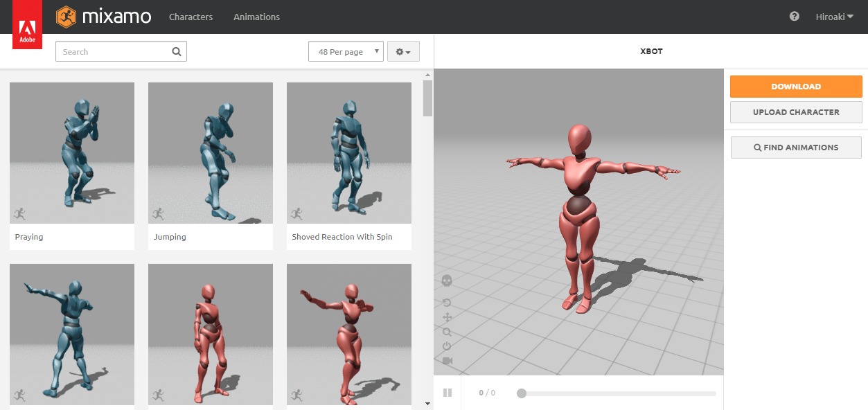Select Shoved Reaction With Spin thumbnail
The height and width of the screenshot is (410, 868).
349,153
